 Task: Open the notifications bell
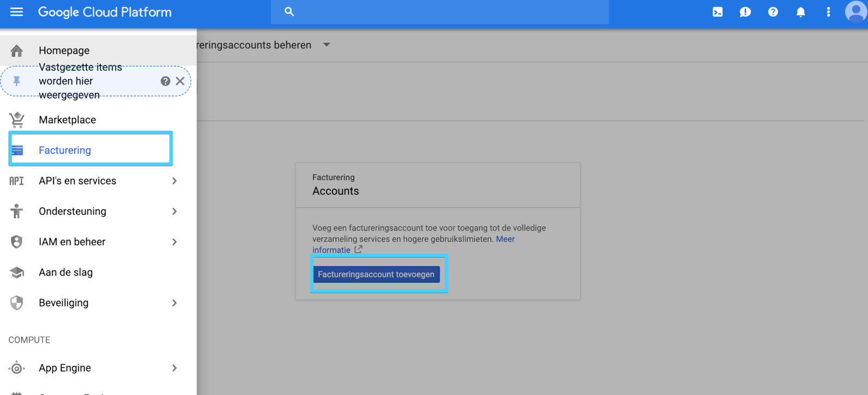coord(800,12)
